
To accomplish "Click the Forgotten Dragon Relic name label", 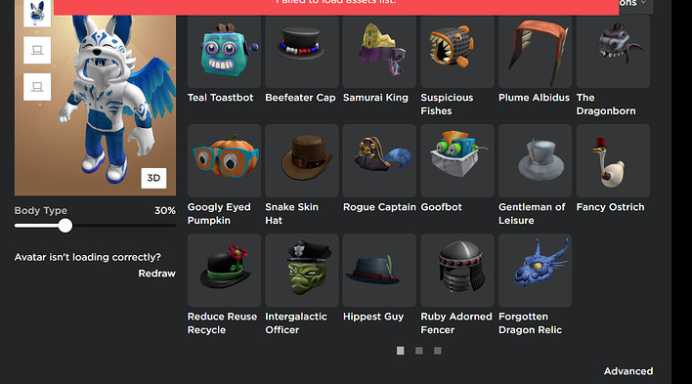I will (530, 323).
